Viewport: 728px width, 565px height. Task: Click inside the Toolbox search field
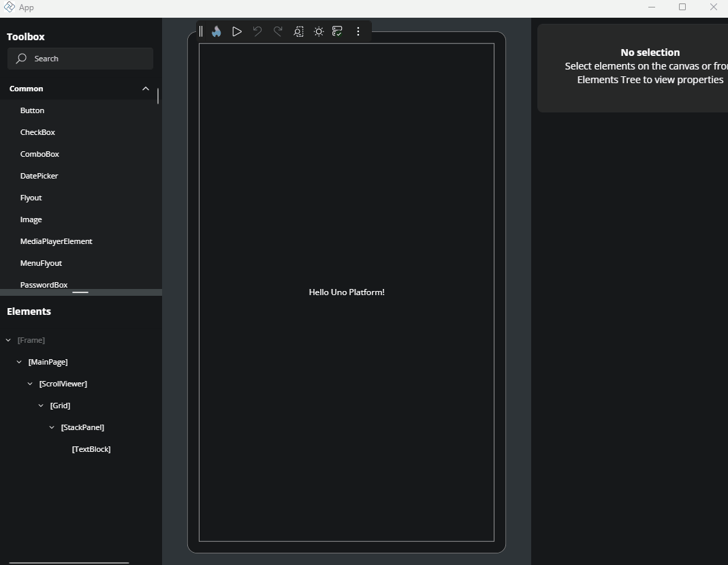pos(80,59)
